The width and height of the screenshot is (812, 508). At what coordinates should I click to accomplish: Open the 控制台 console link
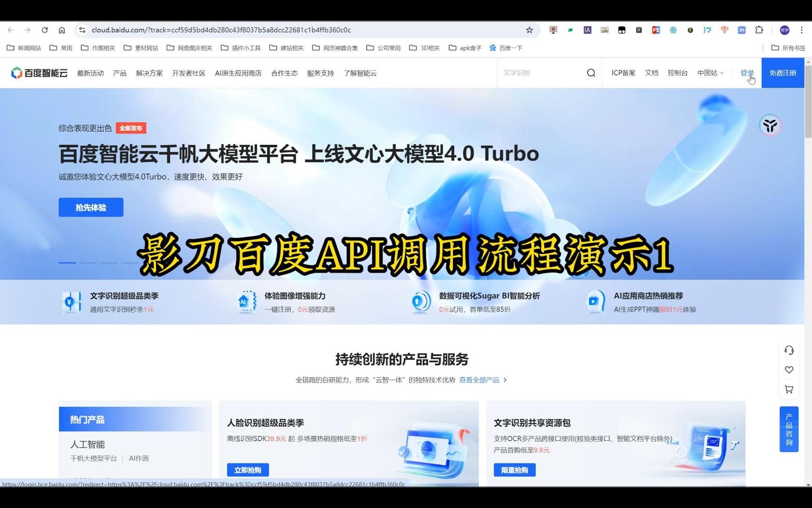(x=678, y=73)
